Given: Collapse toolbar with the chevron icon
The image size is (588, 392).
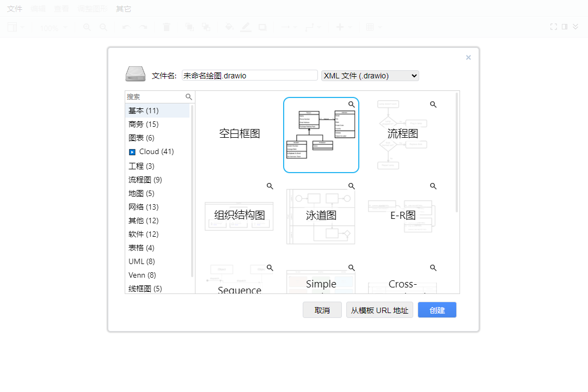Looking at the screenshot, I should coord(575,27).
